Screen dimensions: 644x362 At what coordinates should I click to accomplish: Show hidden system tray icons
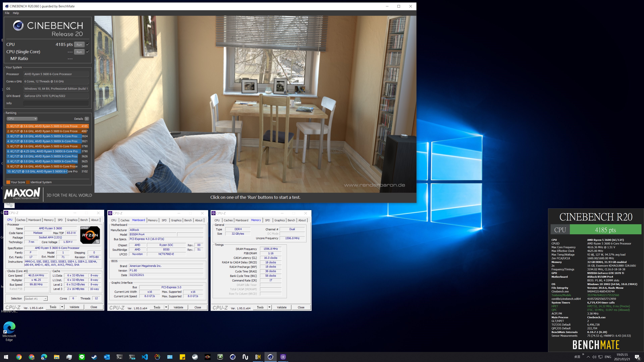(x=588, y=357)
